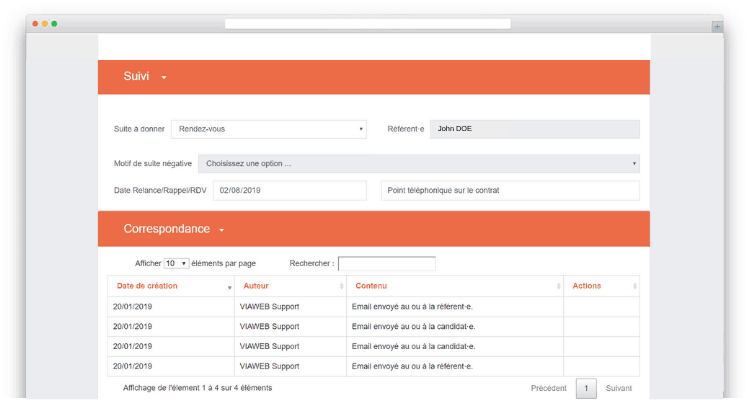Click the first Email envoyé à la candidat·e row
750x400 pixels.
[x=374, y=327]
